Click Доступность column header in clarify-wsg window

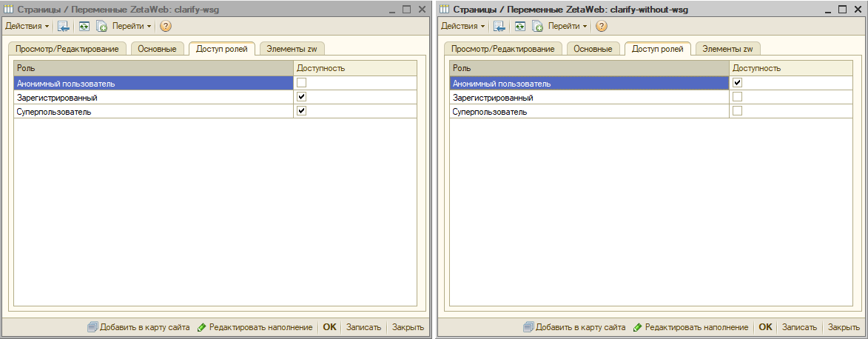click(355, 68)
